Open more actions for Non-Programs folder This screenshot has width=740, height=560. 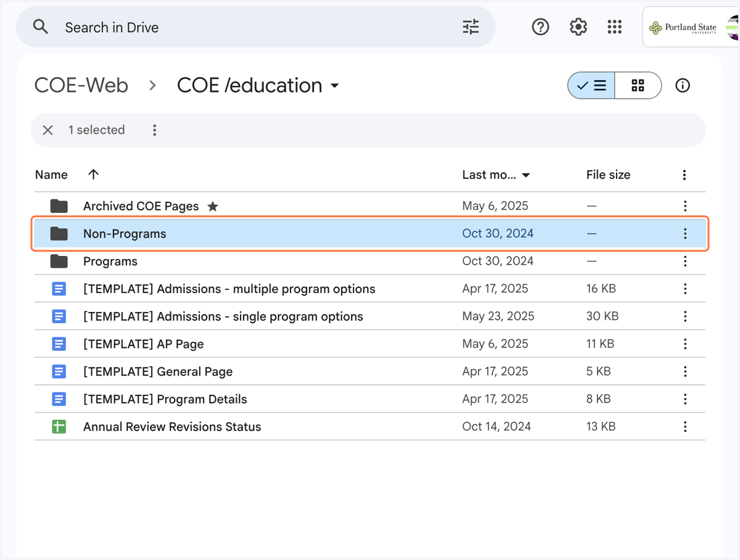pos(684,234)
